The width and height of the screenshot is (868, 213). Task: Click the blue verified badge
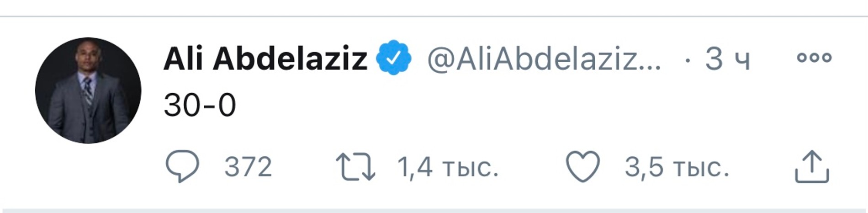tap(393, 58)
